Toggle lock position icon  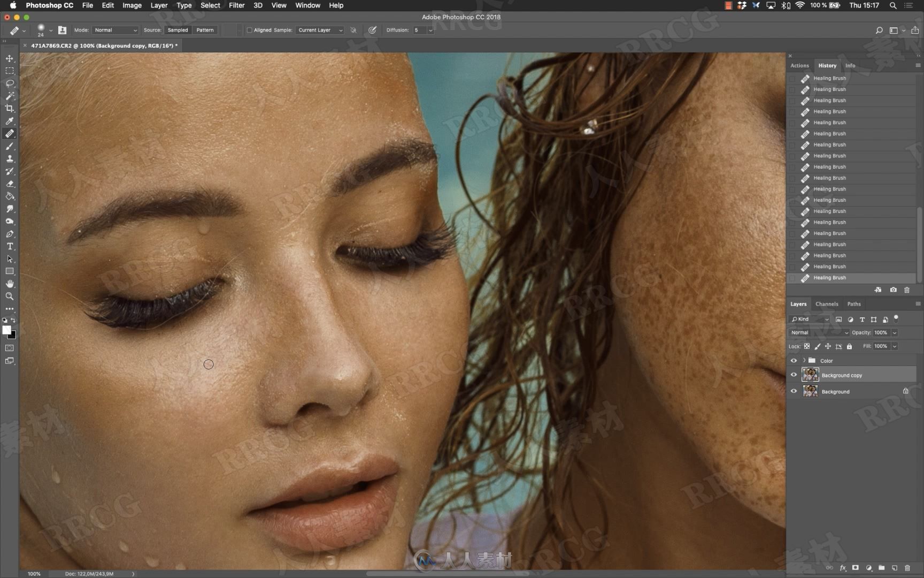click(828, 346)
